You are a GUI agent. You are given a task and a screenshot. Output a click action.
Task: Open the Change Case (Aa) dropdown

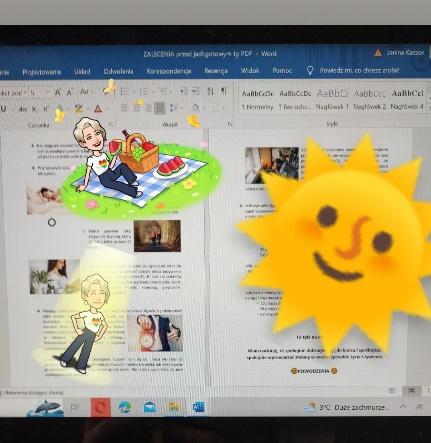click(x=85, y=92)
